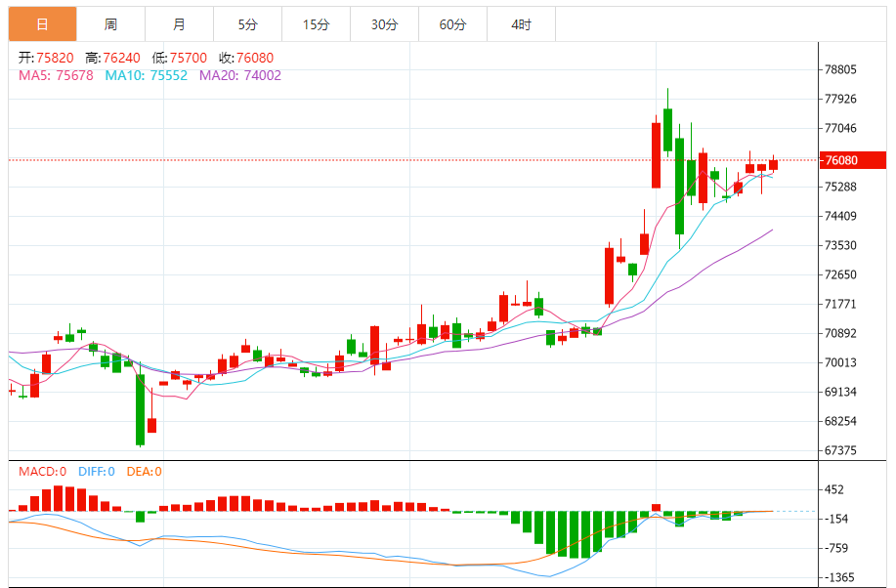Select the 周 weekly tab
896x588 pixels.
pos(110,24)
